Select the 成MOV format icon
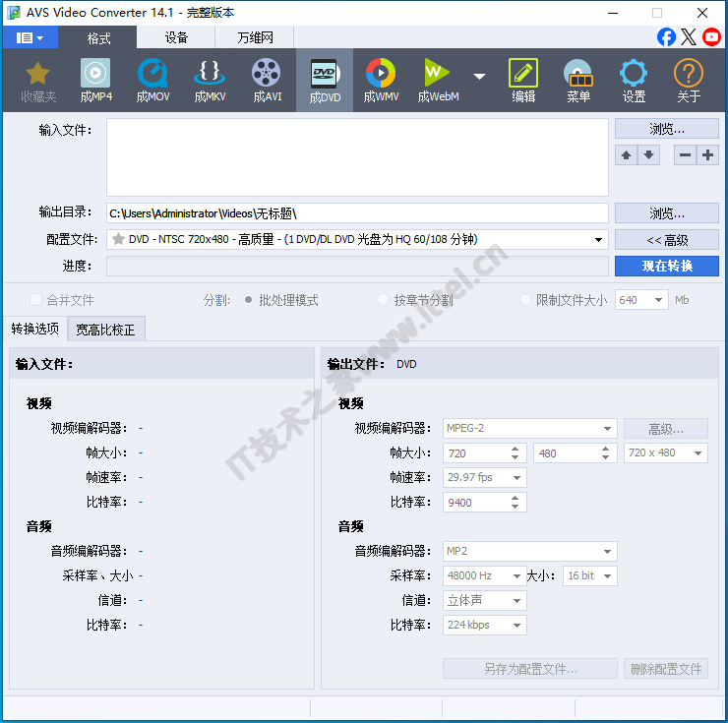728x723 pixels. [152, 81]
